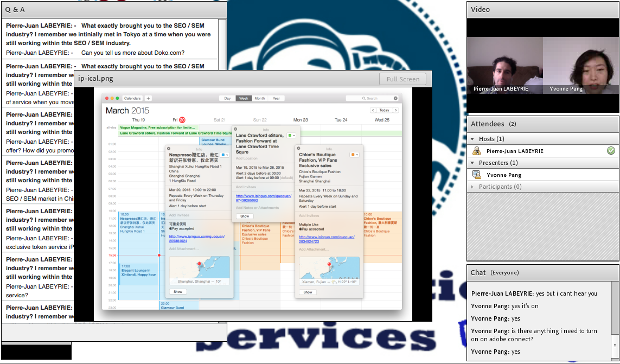Open the ipinguo link ending 87439285092
Screen dimensions: 620x364
tap(263, 198)
